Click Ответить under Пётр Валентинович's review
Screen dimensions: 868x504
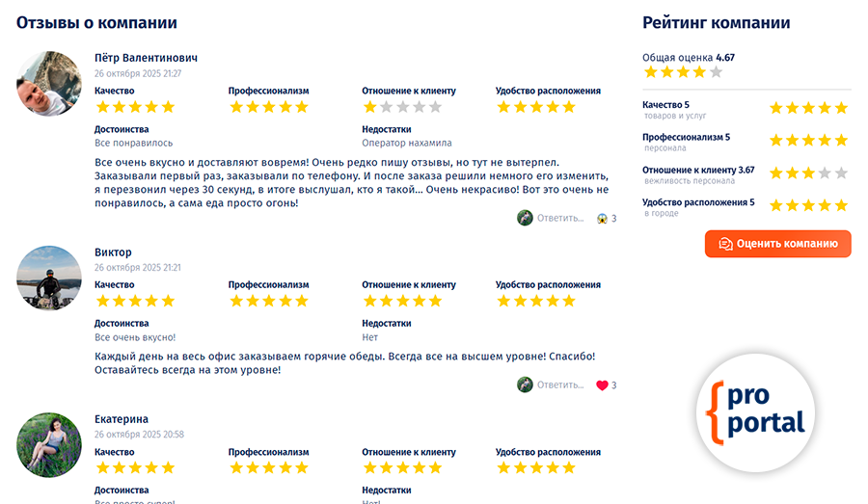point(560,219)
